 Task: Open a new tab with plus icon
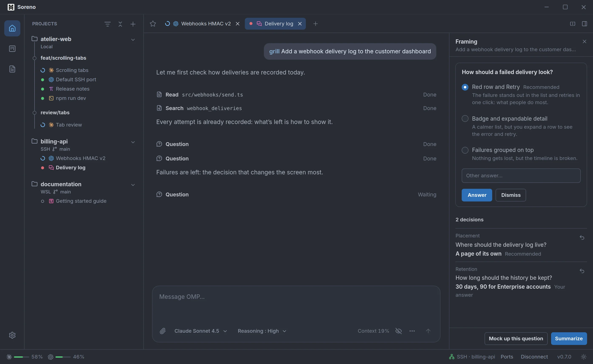coord(316,23)
